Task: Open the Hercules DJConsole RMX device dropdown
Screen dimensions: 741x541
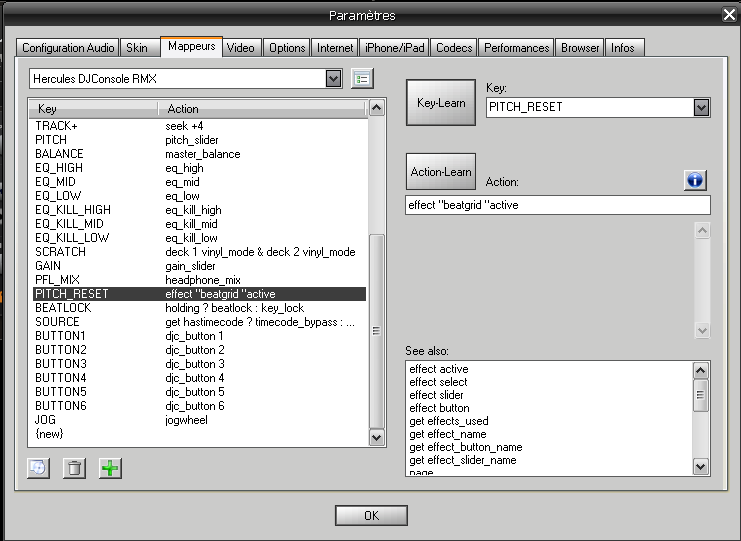Action: point(333,78)
